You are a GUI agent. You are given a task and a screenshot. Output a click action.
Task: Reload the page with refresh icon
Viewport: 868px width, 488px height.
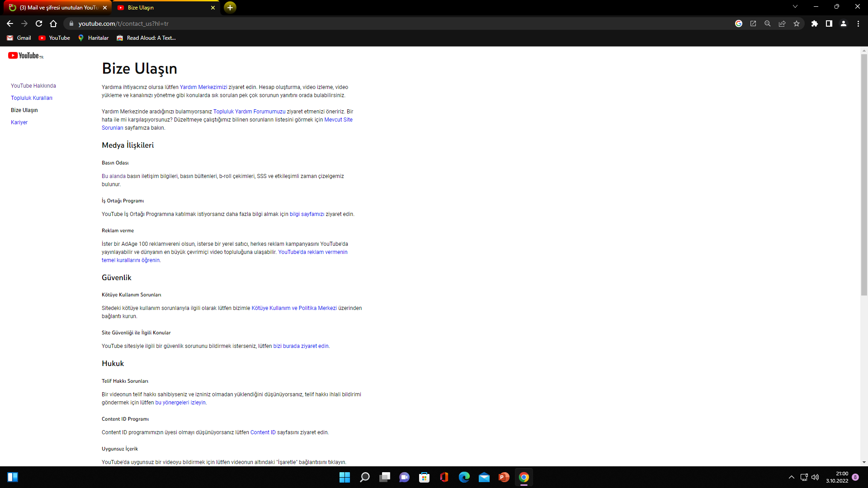pyautogui.click(x=39, y=23)
